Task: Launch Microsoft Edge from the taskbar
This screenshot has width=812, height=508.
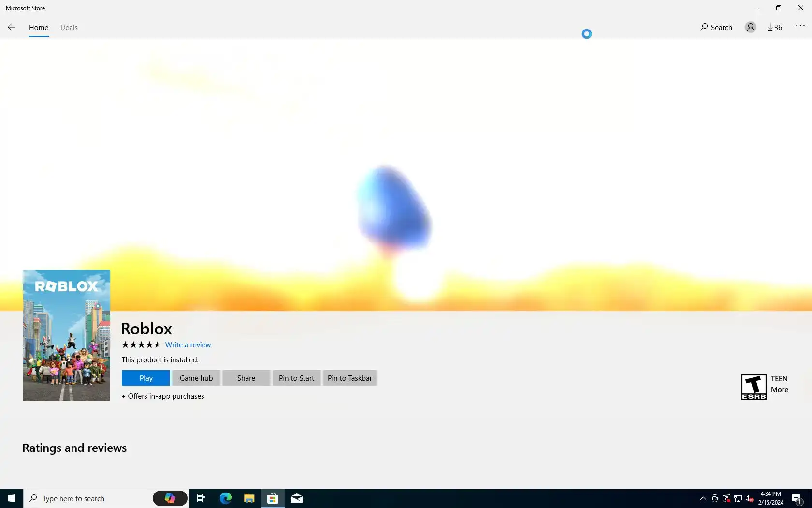Action: point(225,498)
